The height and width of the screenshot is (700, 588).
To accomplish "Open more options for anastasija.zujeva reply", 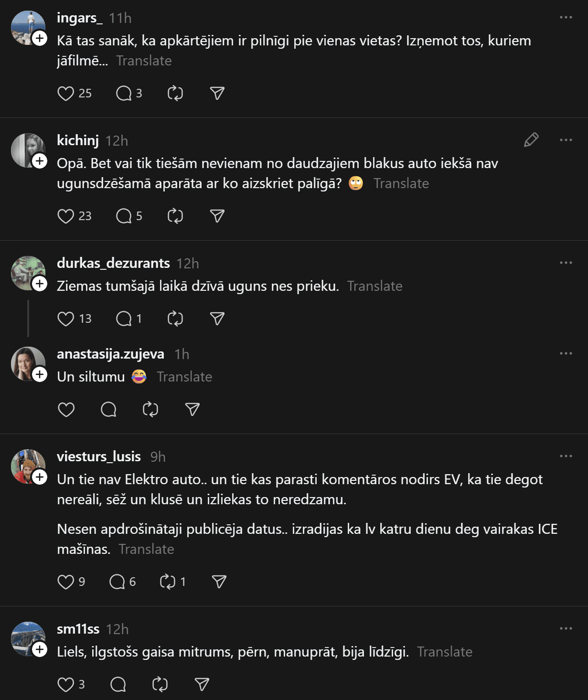I will pos(566,353).
